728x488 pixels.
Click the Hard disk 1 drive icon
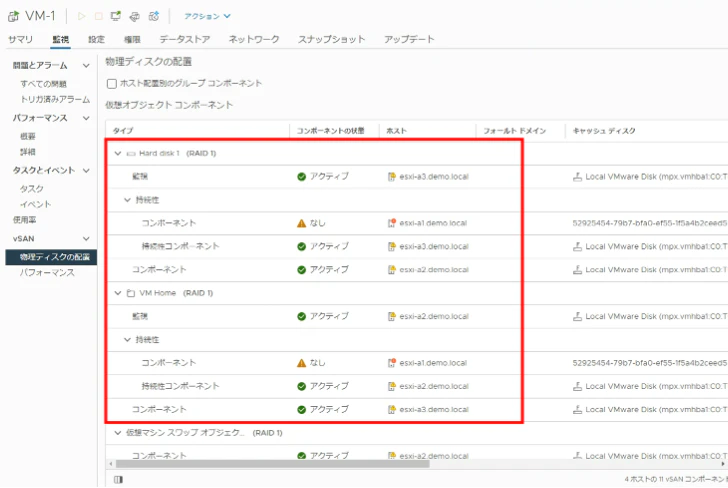click(x=131, y=153)
